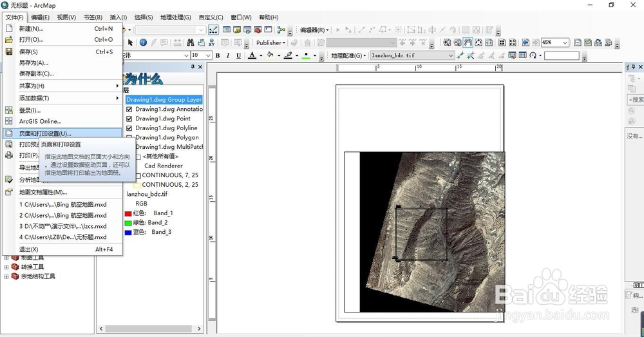Screen dimensions: 644x337
Task: Open font color dropdown arrow
Action: coord(261,55)
